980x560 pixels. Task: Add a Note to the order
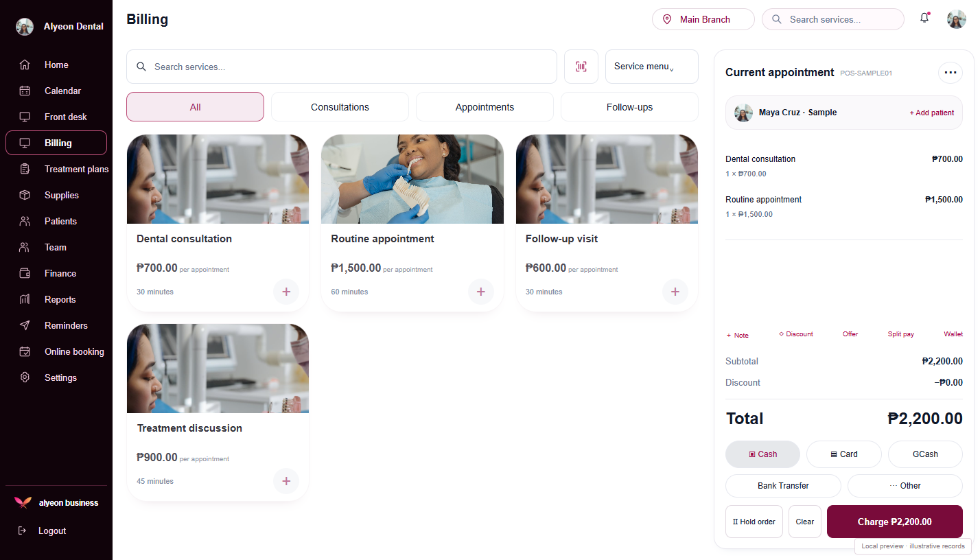(x=738, y=335)
